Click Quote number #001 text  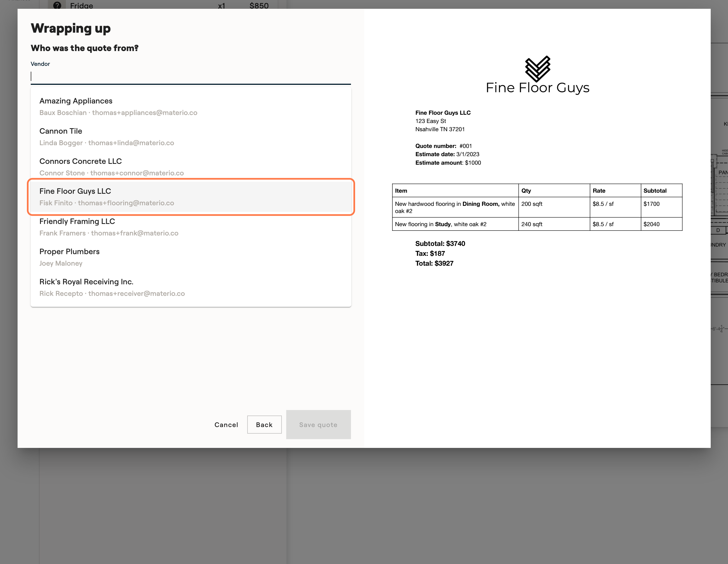point(444,146)
